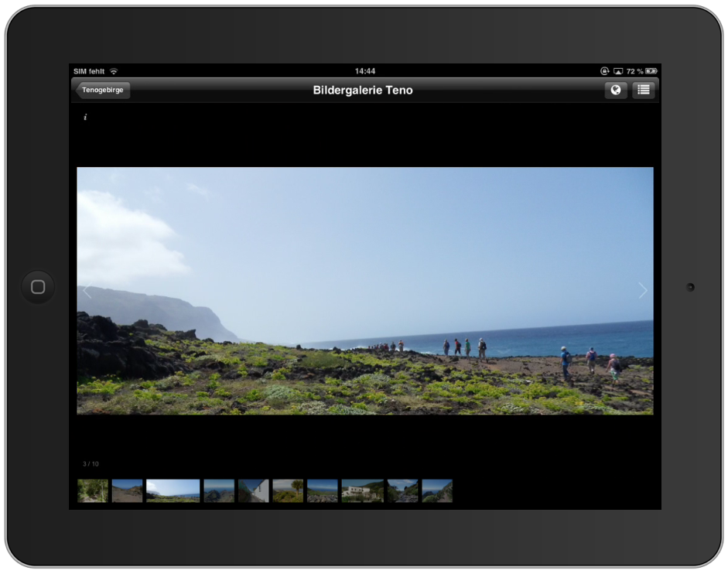The width and height of the screenshot is (728, 574).
Task: Open the globe map view icon
Action: click(x=616, y=90)
